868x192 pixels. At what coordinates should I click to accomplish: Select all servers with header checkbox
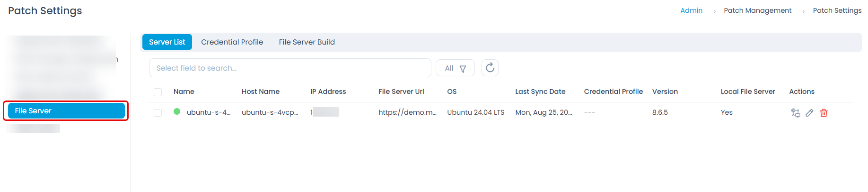(x=158, y=92)
